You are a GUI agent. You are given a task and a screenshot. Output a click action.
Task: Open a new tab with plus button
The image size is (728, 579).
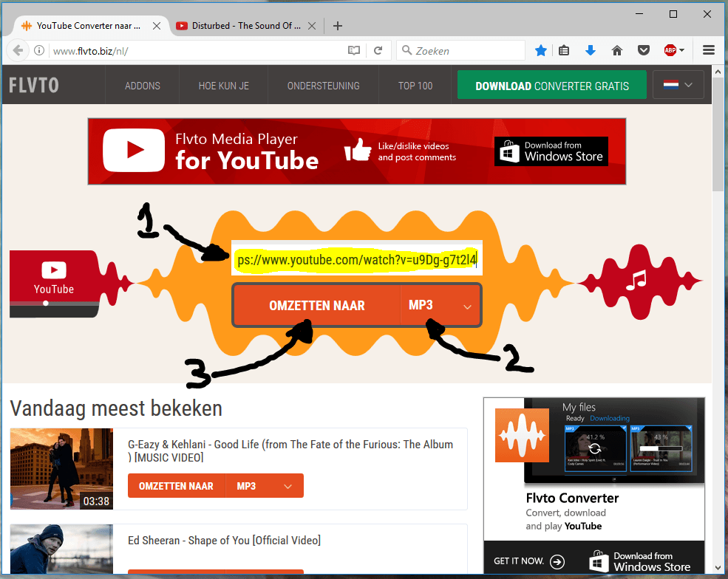click(x=338, y=26)
